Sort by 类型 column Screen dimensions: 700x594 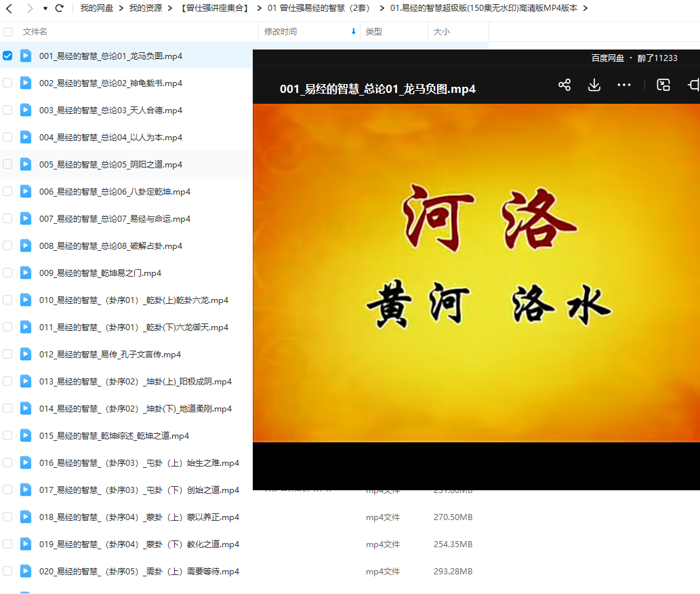[373, 32]
